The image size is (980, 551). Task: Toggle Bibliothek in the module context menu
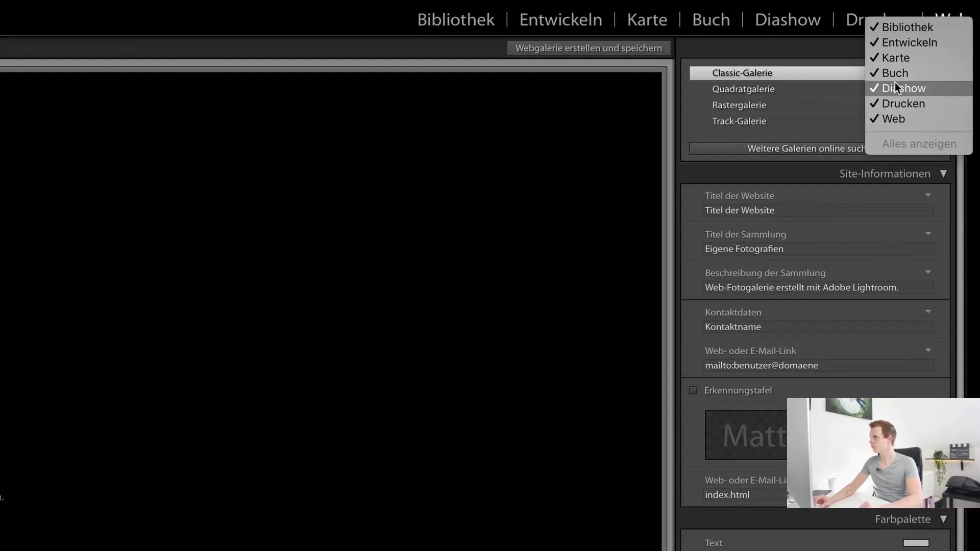[918, 27]
